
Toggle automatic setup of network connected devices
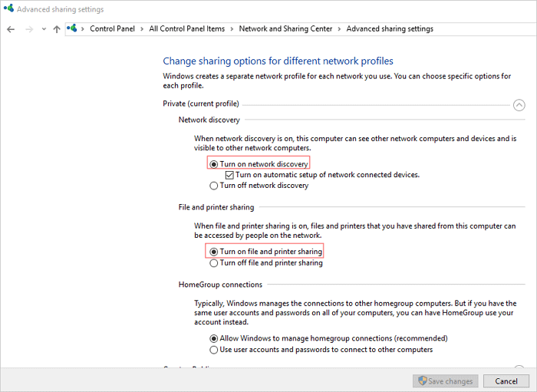pos(229,175)
